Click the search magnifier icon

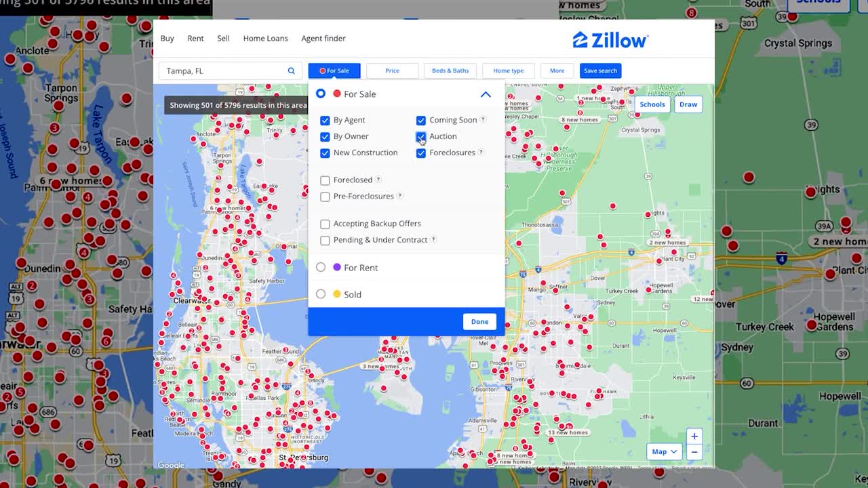point(291,70)
